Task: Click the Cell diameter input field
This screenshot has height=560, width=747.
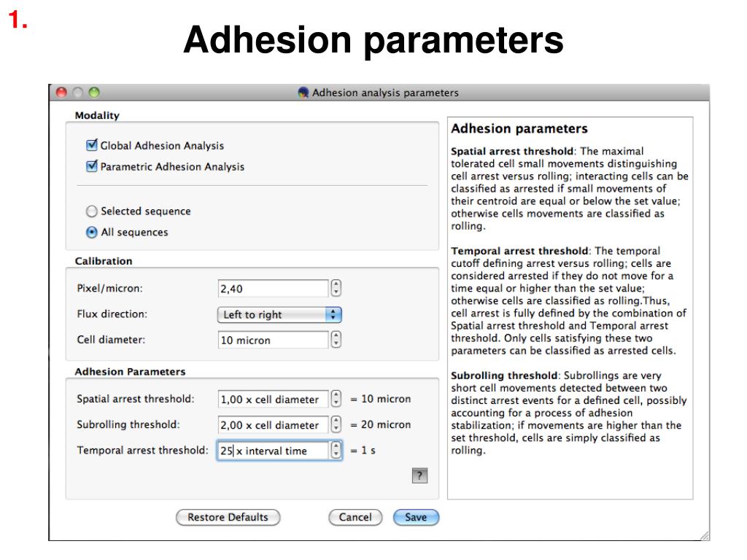Action: tap(273, 340)
